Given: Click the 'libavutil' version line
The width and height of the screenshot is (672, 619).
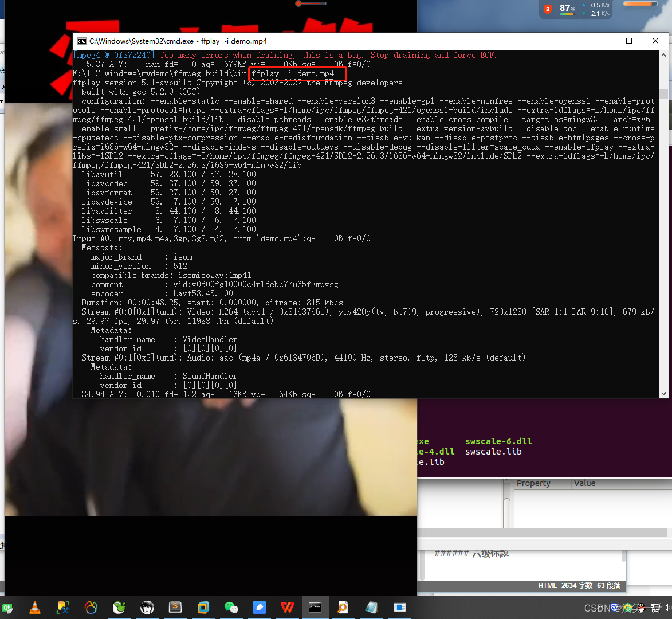Looking at the screenshot, I should [169, 174].
